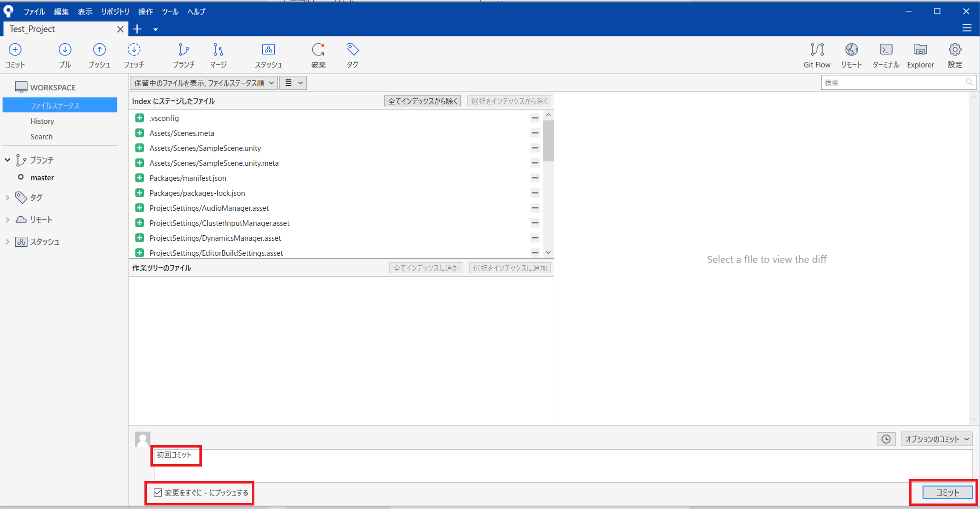Click the staged files list scrollbar
This screenshot has width=980, height=509.
click(x=548, y=140)
